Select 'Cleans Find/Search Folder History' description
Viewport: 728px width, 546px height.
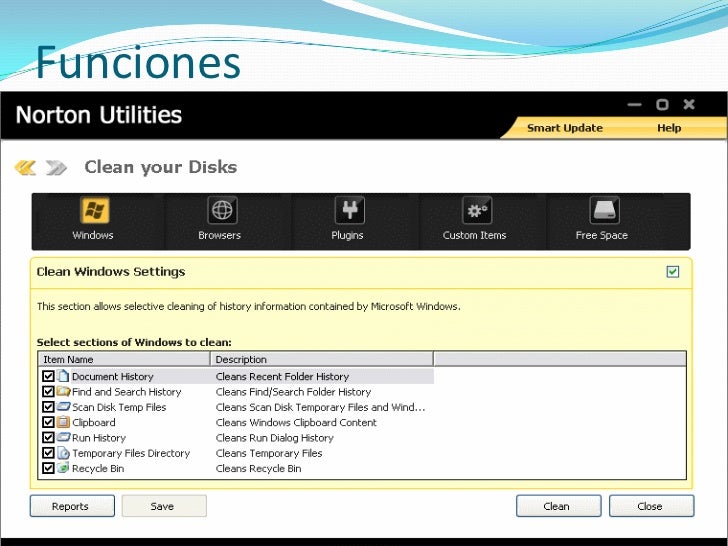(x=293, y=392)
